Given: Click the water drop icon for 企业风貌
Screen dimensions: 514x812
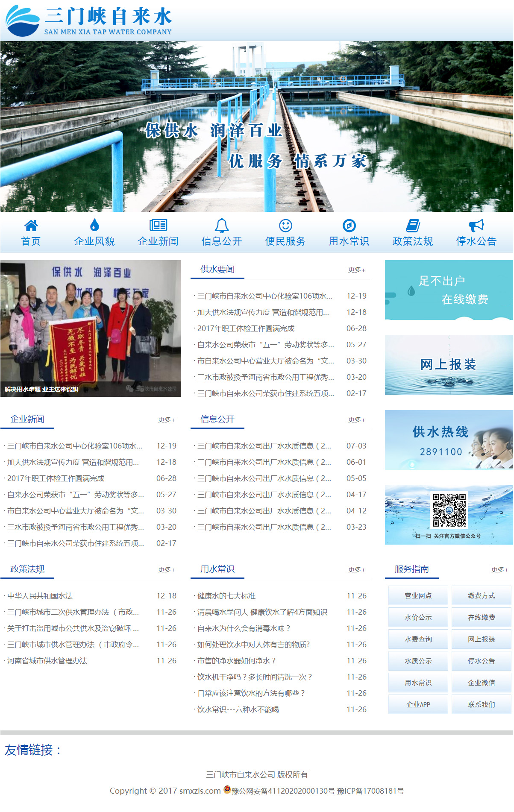Looking at the screenshot, I should [x=94, y=225].
